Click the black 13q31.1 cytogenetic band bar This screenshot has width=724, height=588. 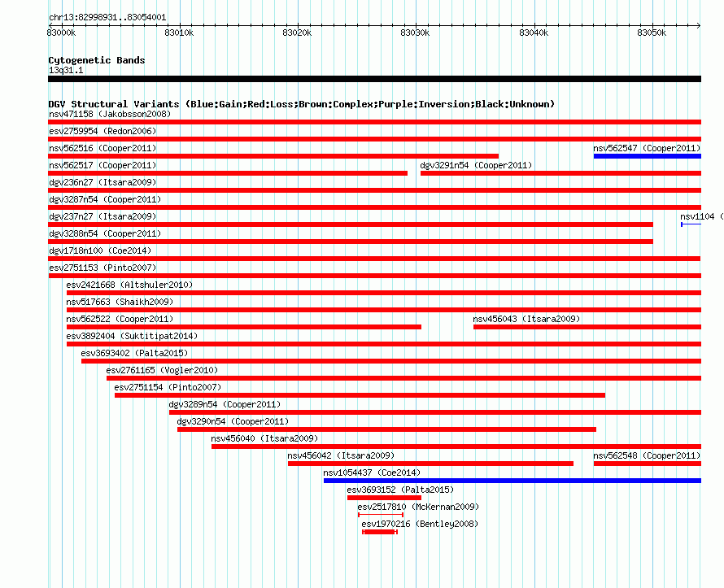[x=374, y=79]
